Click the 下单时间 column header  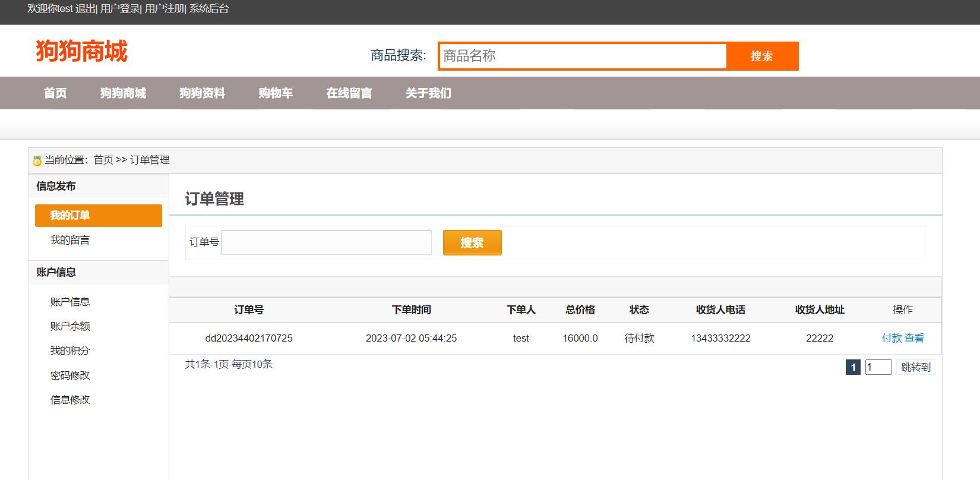click(x=411, y=310)
